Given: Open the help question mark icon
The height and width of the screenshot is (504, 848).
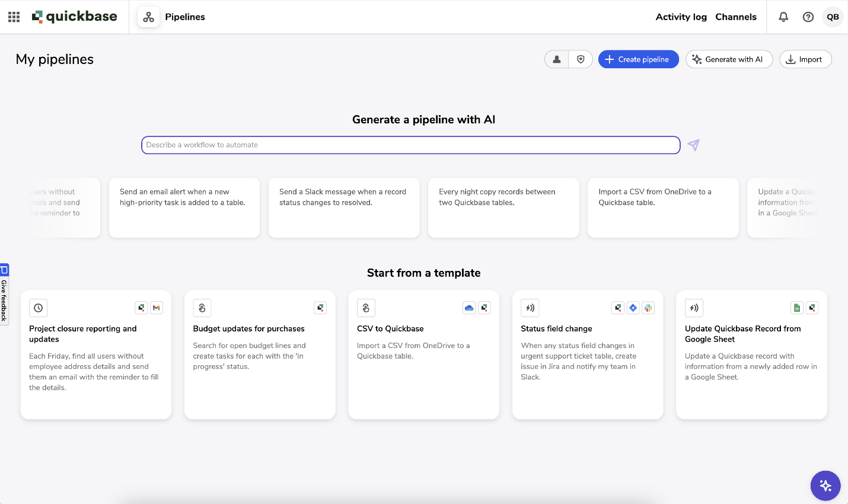Looking at the screenshot, I should (x=808, y=17).
